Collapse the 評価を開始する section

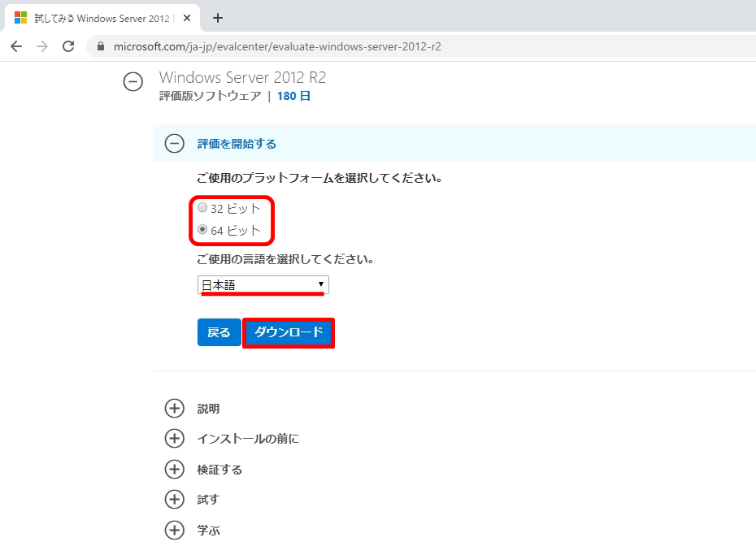pos(175,144)
